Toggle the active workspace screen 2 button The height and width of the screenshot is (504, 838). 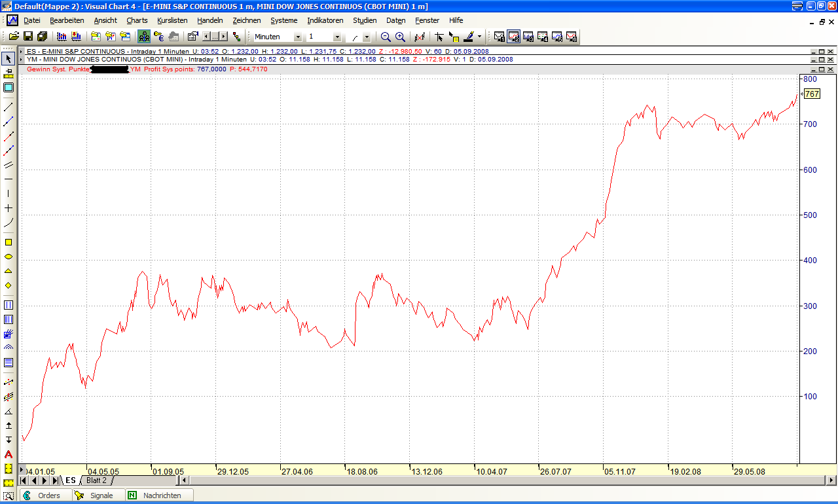coord(514,37)
